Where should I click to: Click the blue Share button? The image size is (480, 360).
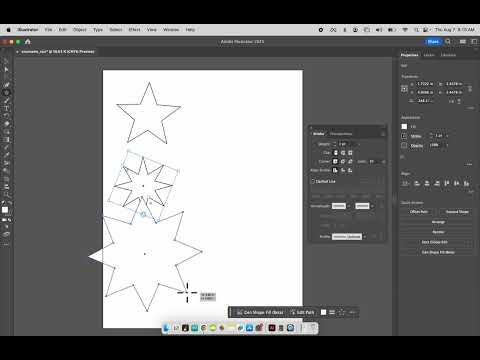[433, 42]
